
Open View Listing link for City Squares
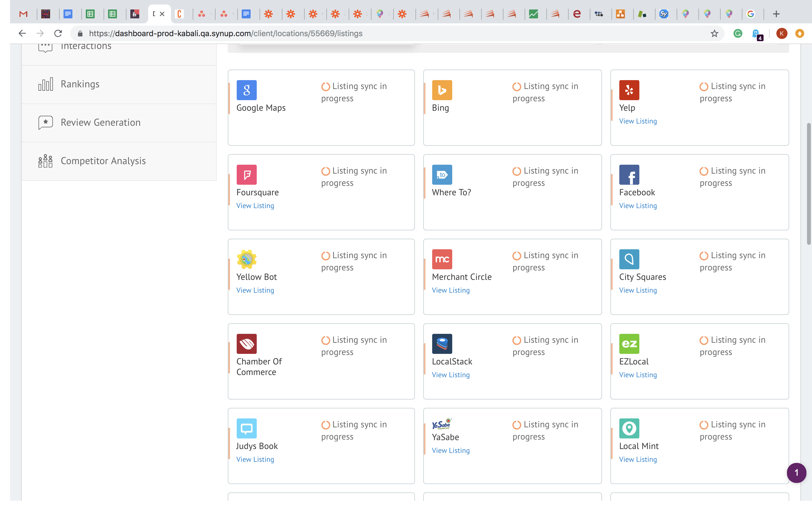[x=638, y=290]
